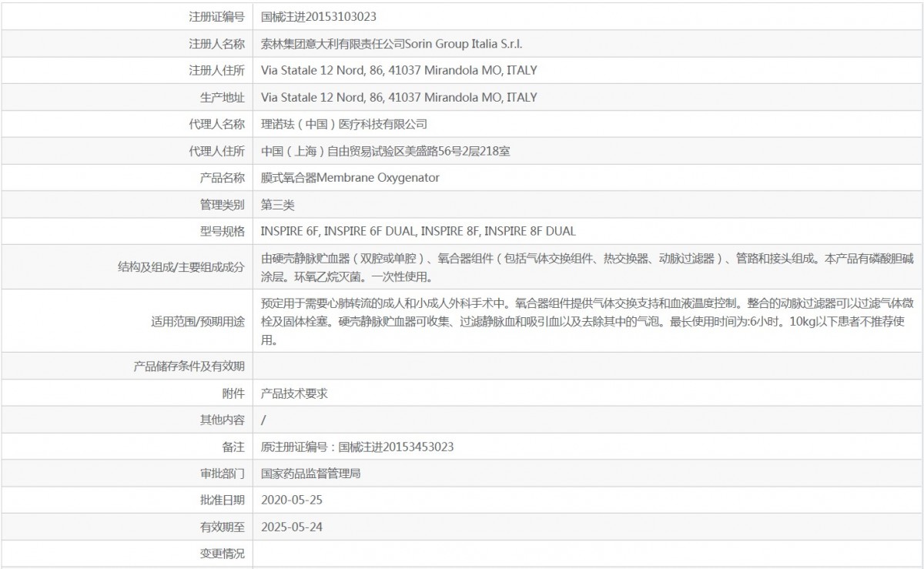This screenshot has width=924, height=569.
Task: Select the 生产地址 label
Action: click(223, 97)
